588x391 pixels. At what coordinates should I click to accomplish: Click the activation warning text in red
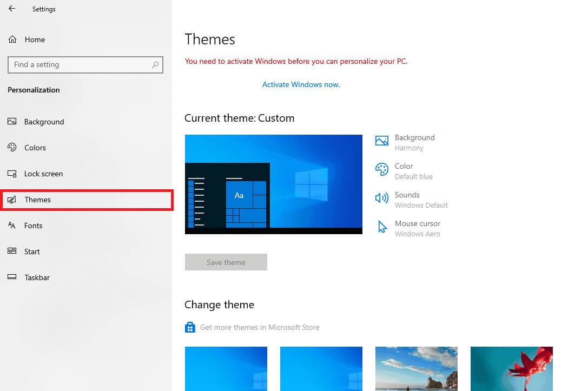point(296,61)
